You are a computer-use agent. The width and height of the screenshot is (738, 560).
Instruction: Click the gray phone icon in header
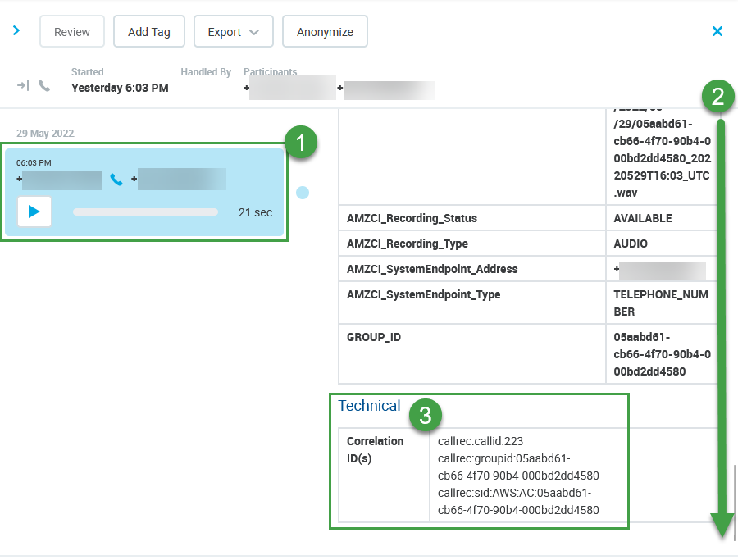(44, 85)
